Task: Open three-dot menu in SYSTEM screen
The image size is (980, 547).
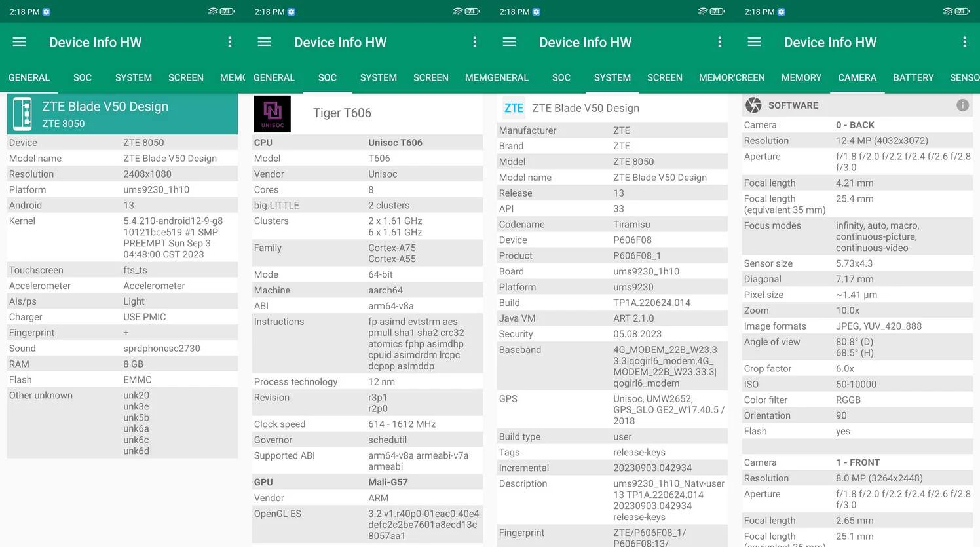Action: (719, 42)
